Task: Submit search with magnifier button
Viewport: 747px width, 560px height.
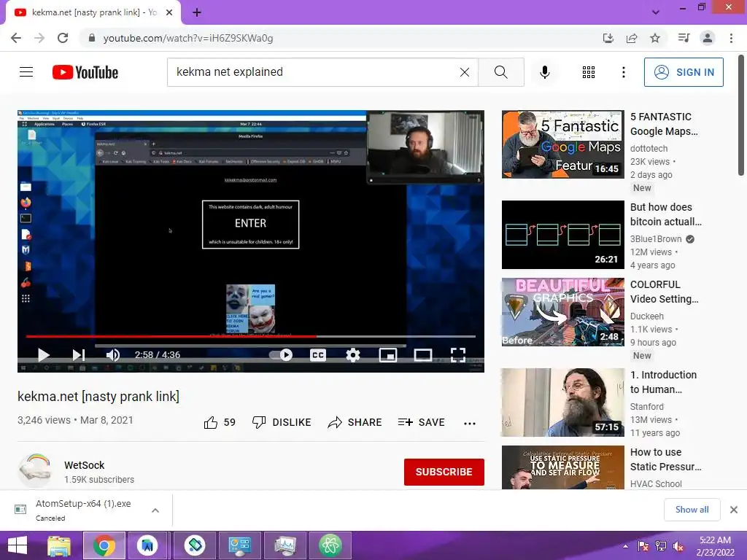Action: 500,72
